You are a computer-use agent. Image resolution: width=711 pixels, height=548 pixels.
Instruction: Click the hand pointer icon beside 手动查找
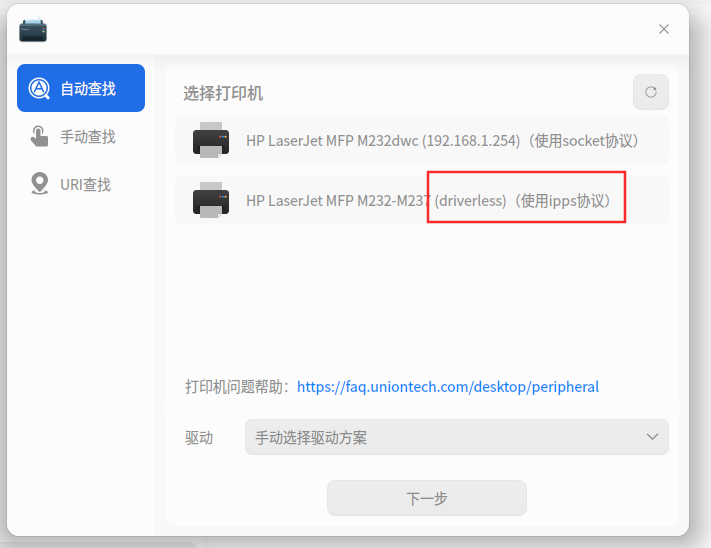pos(39,136)
